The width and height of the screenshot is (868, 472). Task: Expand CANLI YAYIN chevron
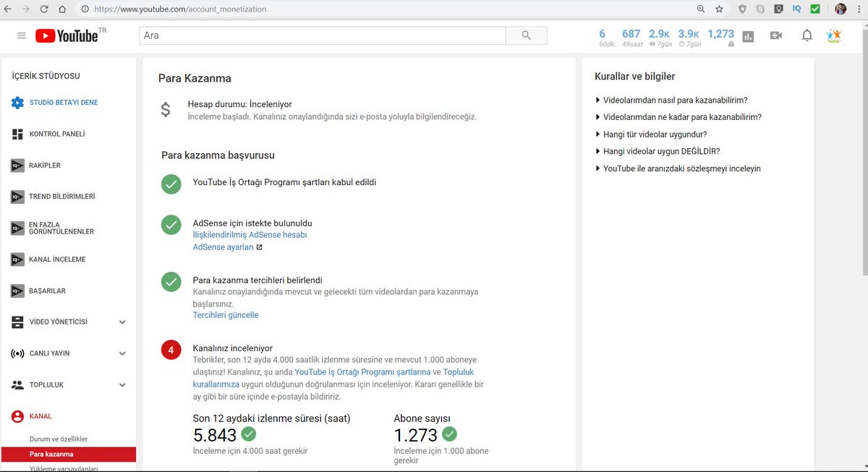click(122, 353)
